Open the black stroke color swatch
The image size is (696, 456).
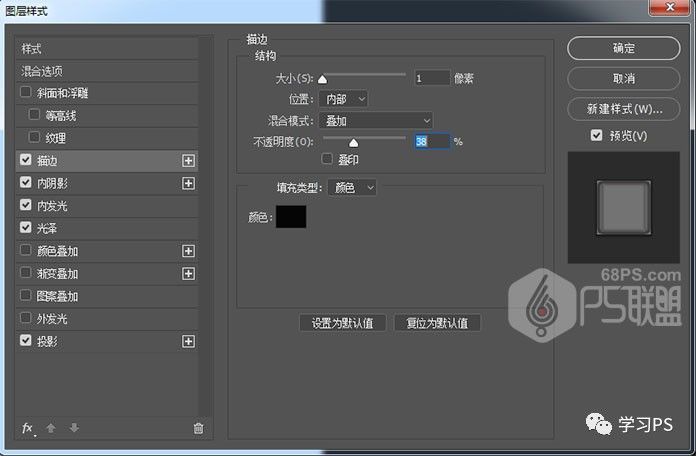tap(291, 216)
